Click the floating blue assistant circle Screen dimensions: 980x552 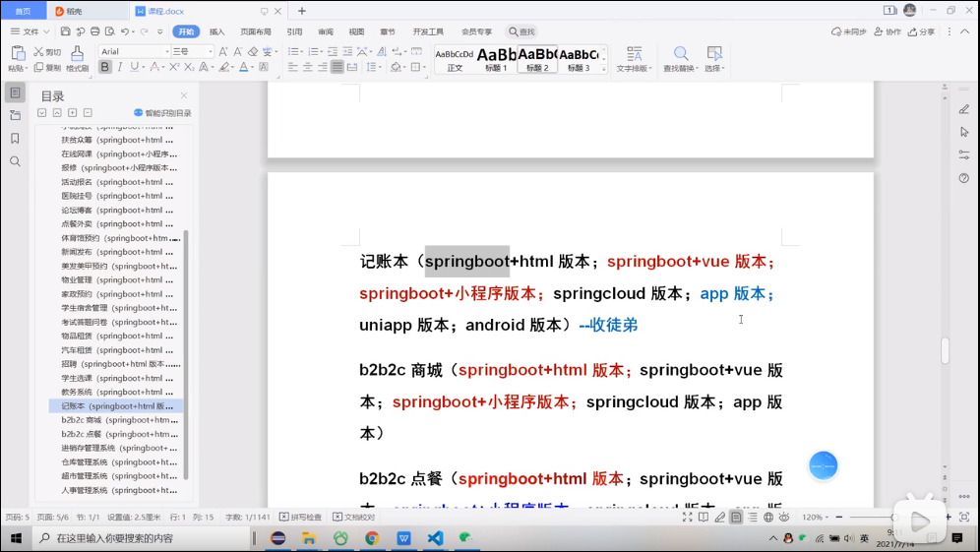pyautogui.click(x=824, y=465)
